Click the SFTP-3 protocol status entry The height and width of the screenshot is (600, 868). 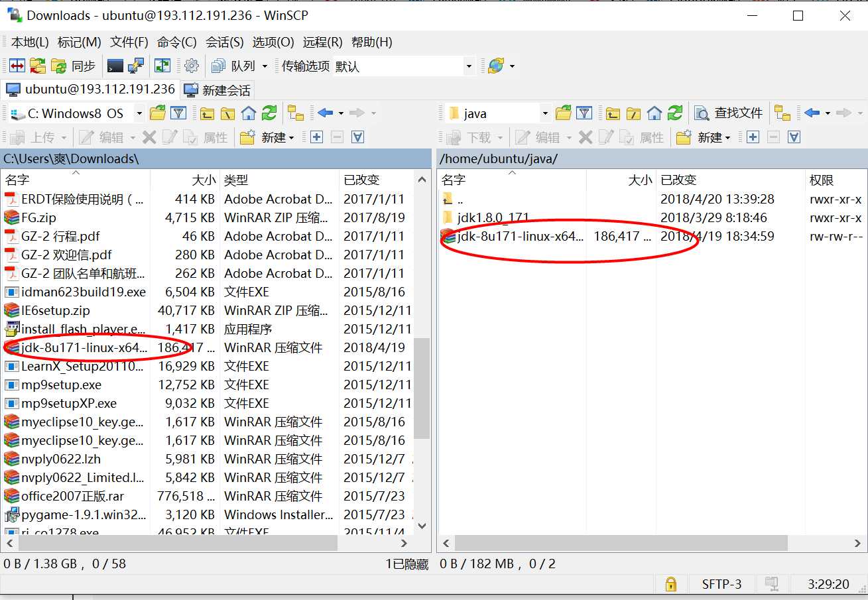[721, 584]
